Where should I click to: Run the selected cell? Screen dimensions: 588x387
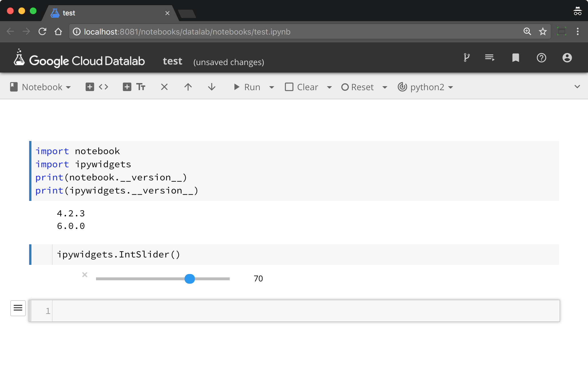click(247, 87)
